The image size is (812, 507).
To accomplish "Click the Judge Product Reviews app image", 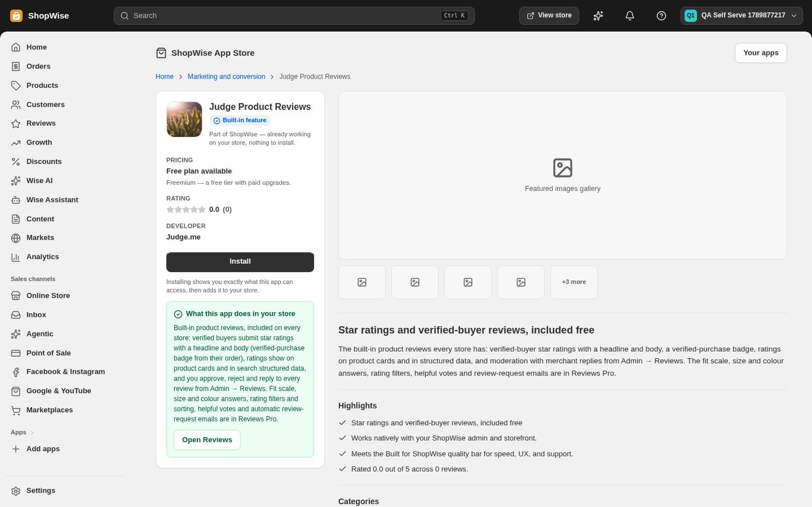I will (x=184, y=119).
